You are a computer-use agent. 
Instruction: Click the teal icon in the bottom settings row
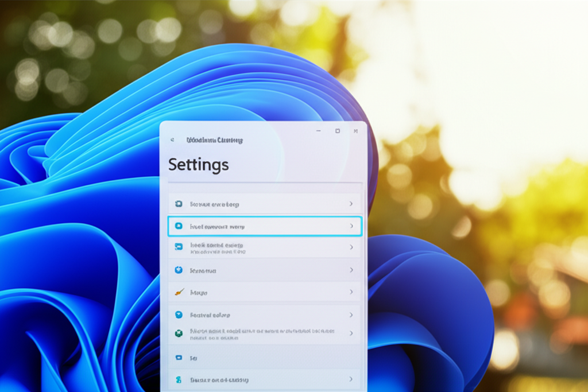coord(179,379)
